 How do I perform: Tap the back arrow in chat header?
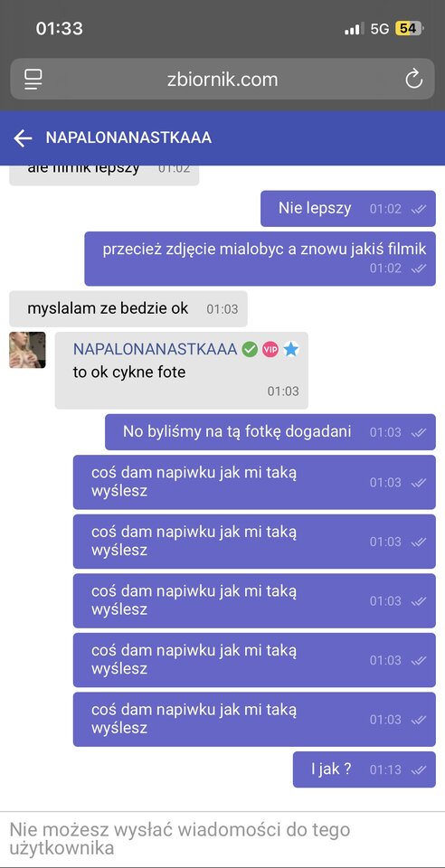point(23,137)
